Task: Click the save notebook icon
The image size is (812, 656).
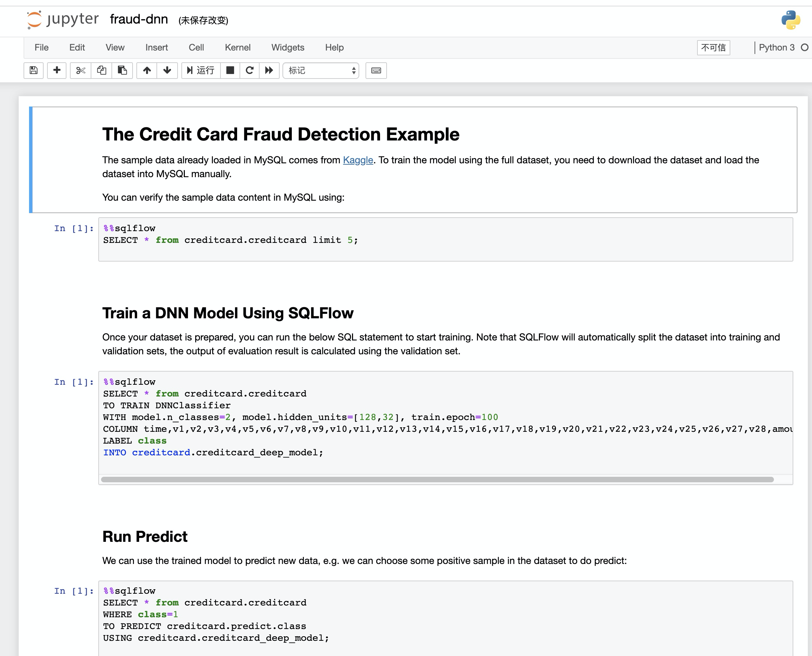Action: coord(34,70)
